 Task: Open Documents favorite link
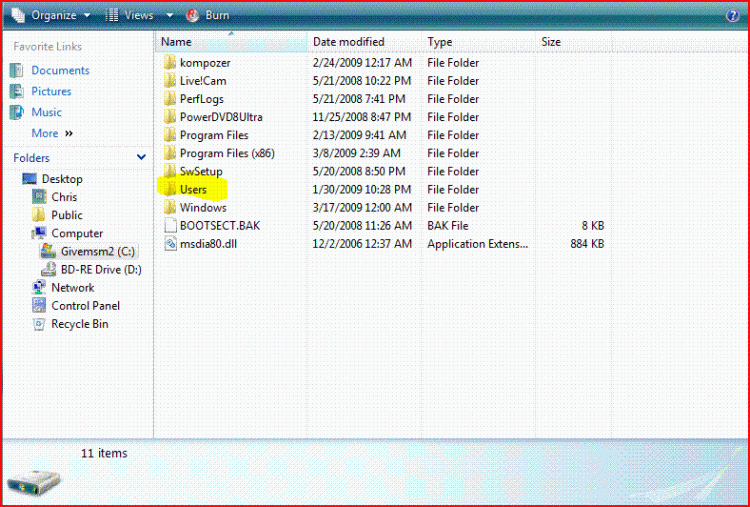pyautogui.click(x=60, y=70)
